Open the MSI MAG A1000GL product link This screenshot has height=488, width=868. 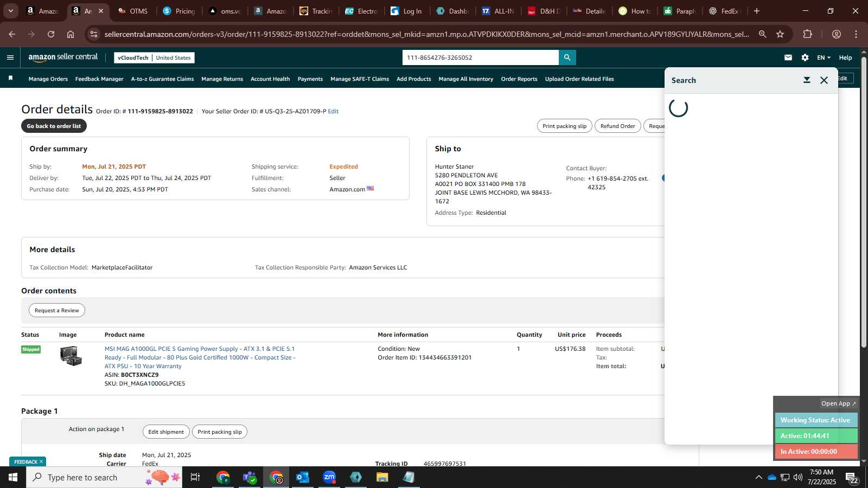tap(200, 357)
